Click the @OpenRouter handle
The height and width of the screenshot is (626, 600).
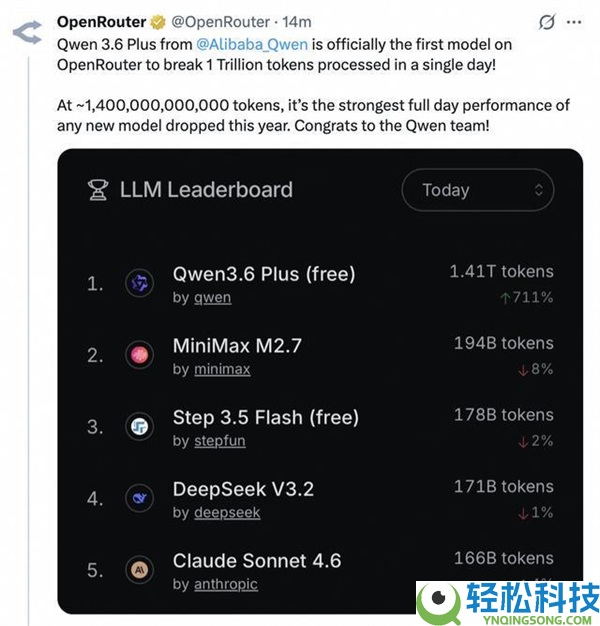point(225,21)
